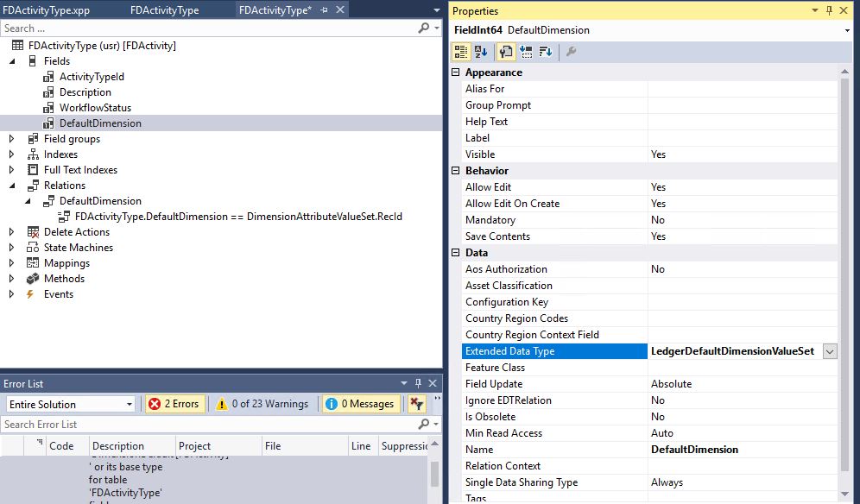Toggle the 0 of 23 Warnings filter
The image size is (860, 504).
click(262, 404)
